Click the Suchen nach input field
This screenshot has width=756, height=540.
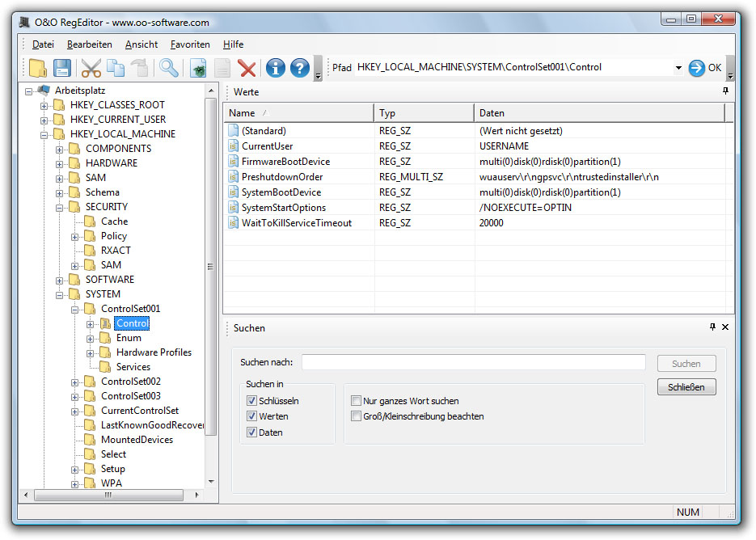473,362
